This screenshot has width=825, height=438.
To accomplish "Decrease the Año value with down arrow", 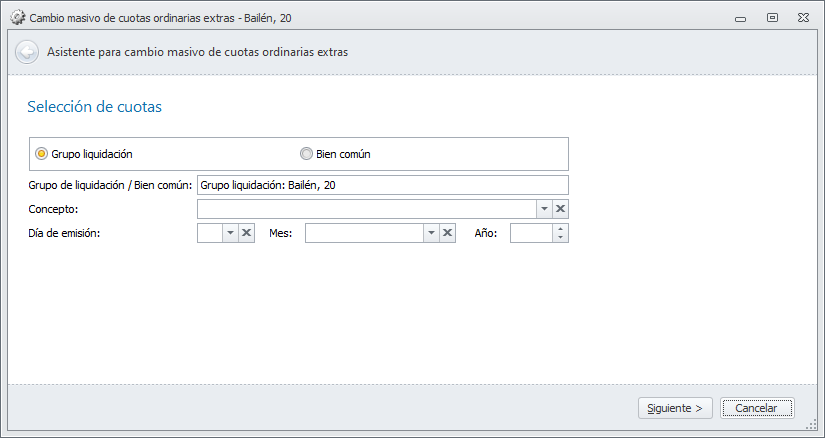I will [560, 238].
